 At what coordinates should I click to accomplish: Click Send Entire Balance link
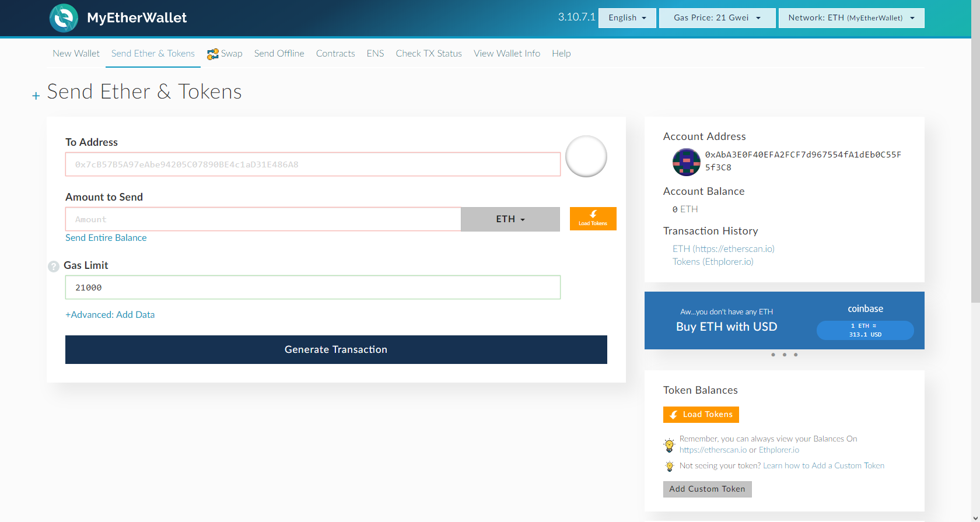click(106, 237)
